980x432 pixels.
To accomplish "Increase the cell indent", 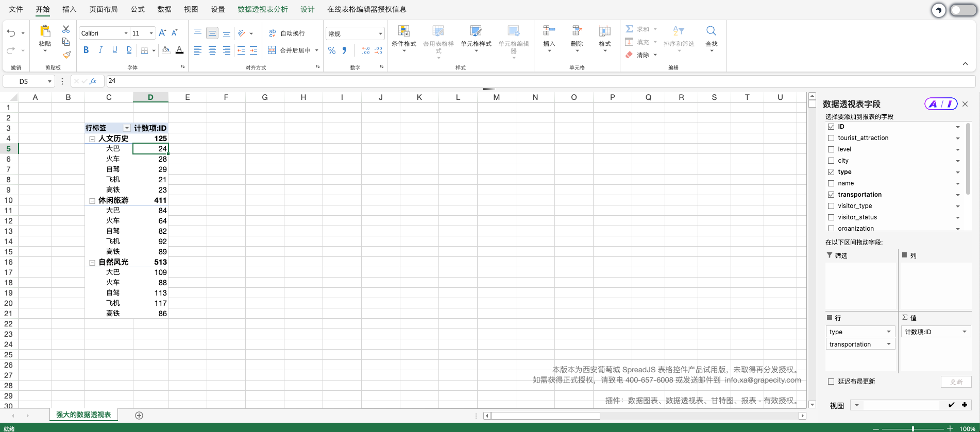I will (x=254, y=50).
